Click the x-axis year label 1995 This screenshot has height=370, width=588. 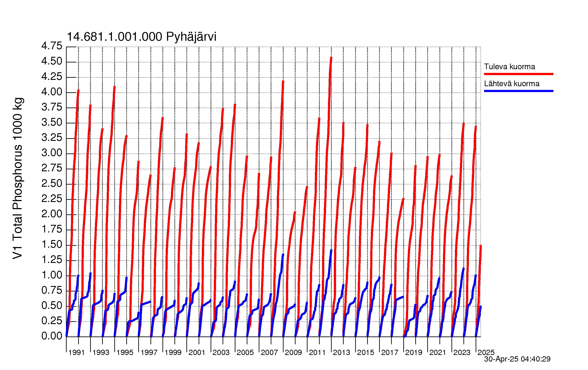(x=125, y=352)
